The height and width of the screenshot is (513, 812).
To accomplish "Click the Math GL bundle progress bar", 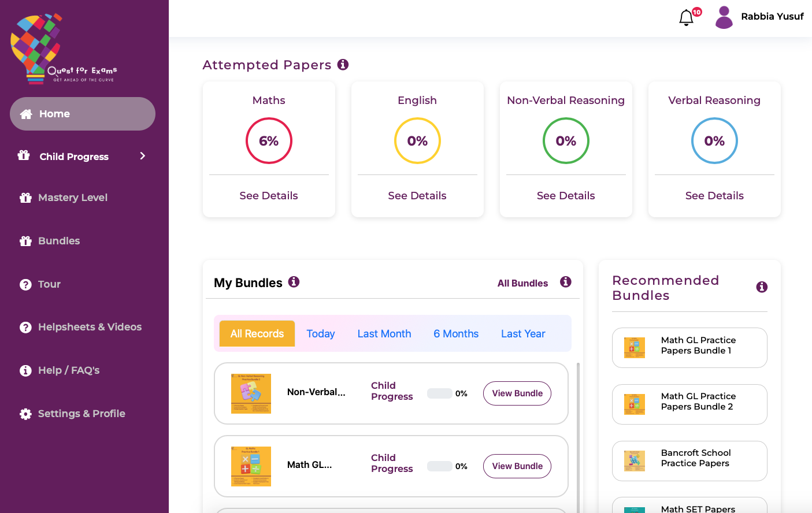I will pos(440,466).
